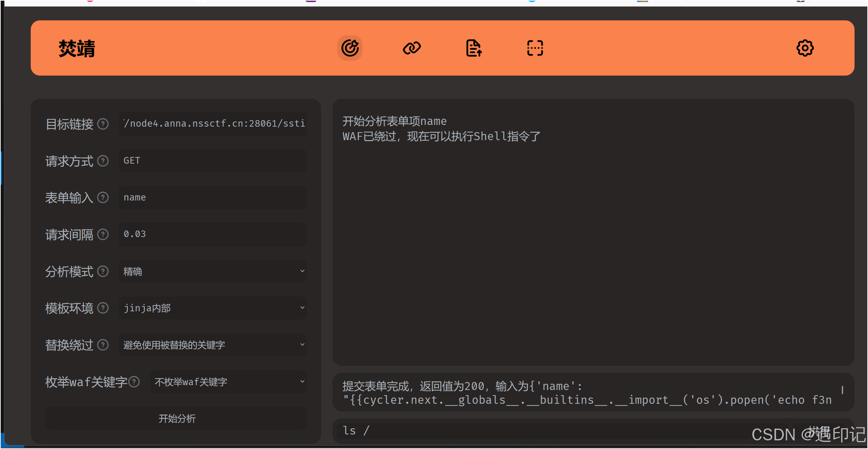Click the help icon beside 请求方式

(103, 161)
